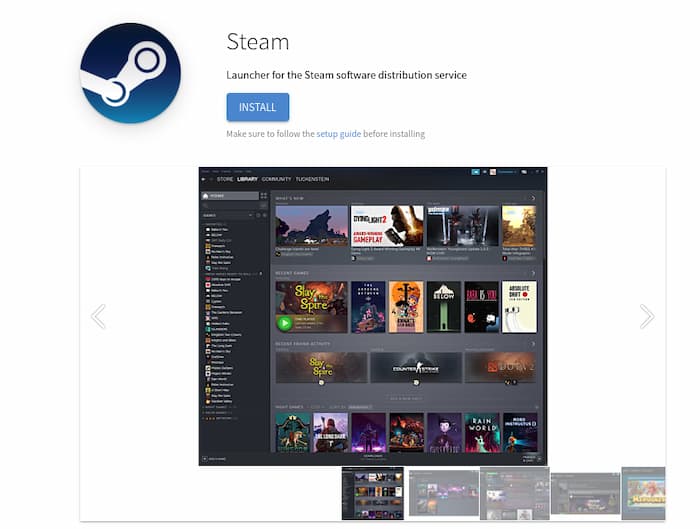
Task: Click the round Steam logo icon
Action: (130, 73)
